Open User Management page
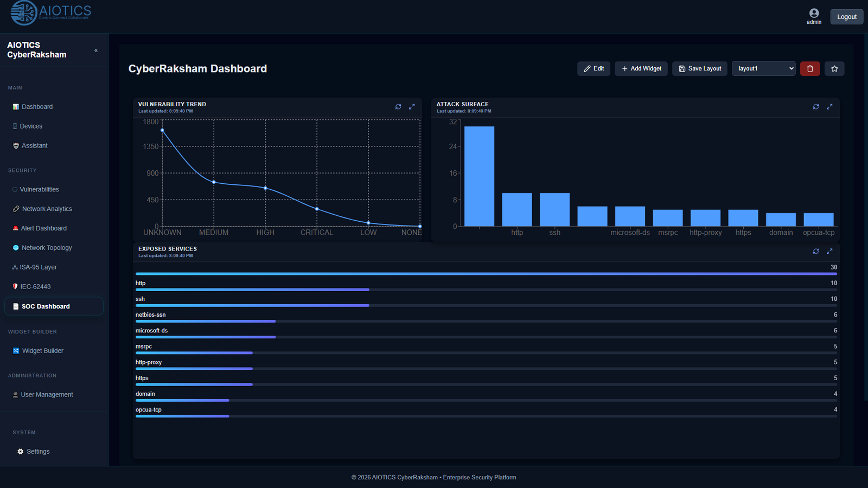This screenshot has height=488, width=868. coord(54,395)
